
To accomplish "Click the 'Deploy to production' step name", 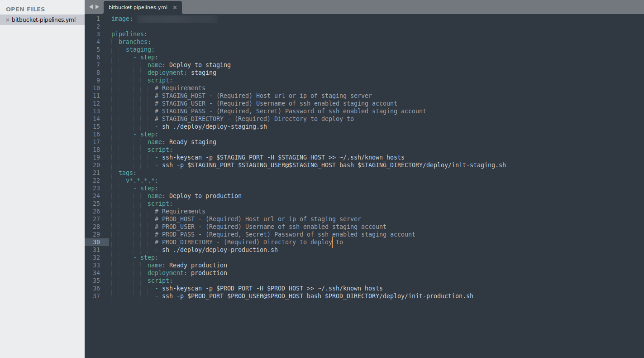I will point(205,196).
